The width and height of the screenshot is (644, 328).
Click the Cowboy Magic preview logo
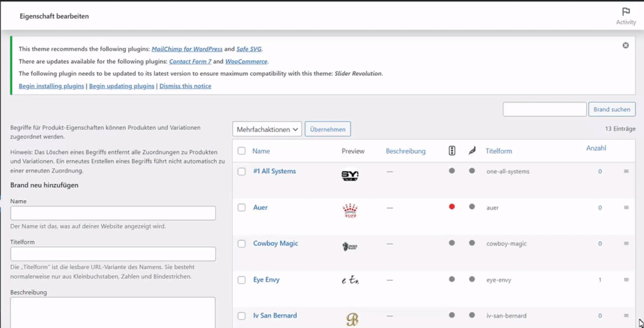click(x=350, y=246)
